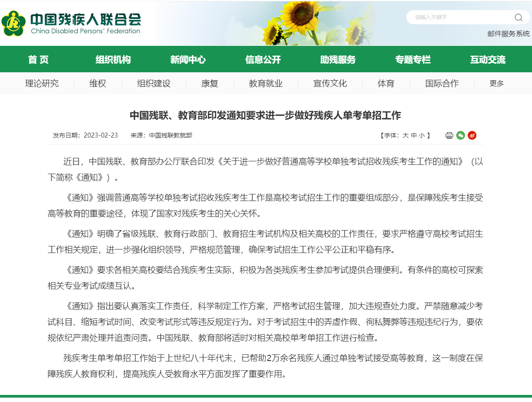Go to 首页 home tab
The width and height of the screenshot is (532, 402).
click(x=38, y=60)
